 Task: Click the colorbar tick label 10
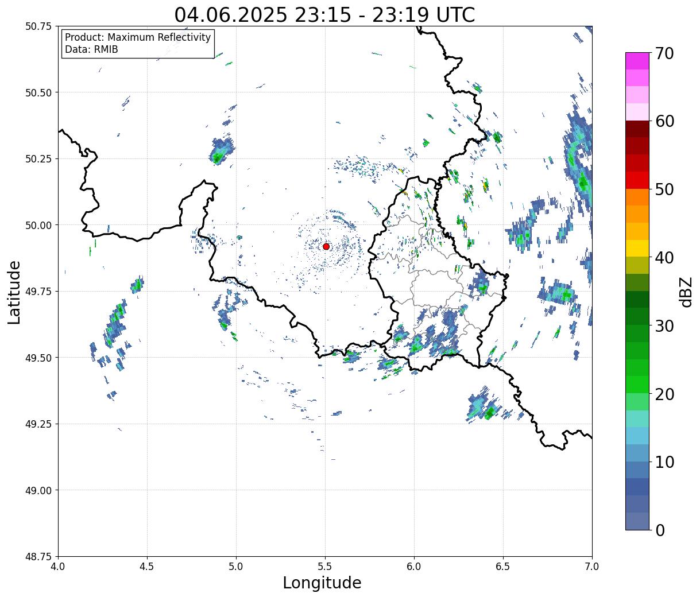coord(664,462)
